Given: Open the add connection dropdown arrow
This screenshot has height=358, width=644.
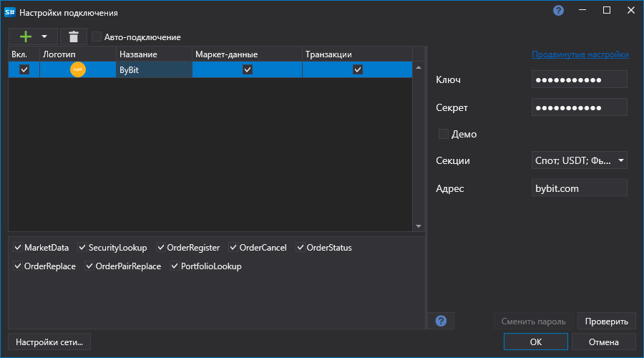Looking at the screenshot, I should [44, 37].
